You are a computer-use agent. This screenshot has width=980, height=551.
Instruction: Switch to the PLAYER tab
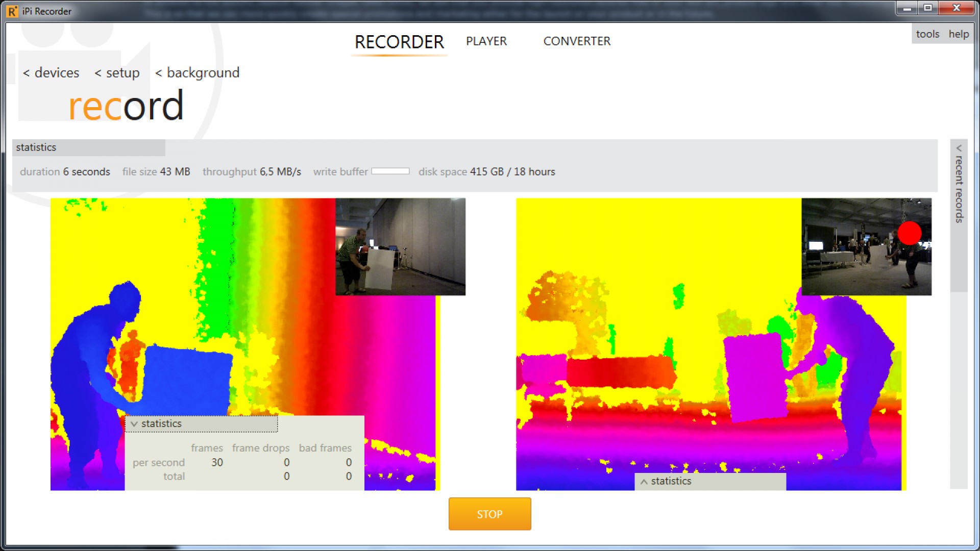click(486, 41)
